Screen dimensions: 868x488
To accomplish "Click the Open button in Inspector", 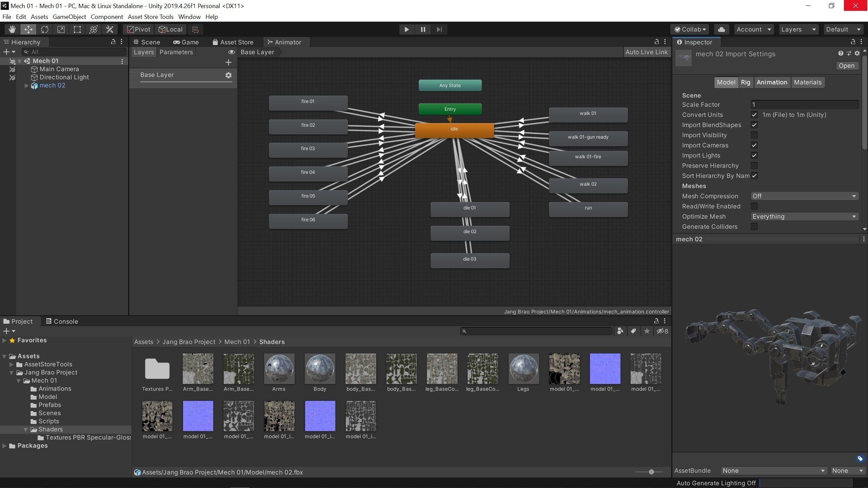I will pyautogui.click(x=846, y=66).
